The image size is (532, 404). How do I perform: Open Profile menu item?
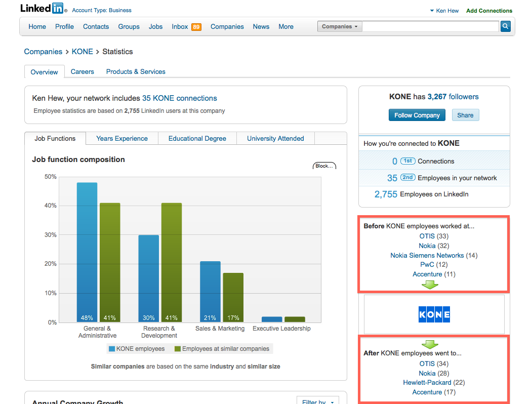(x=64, y=26)
